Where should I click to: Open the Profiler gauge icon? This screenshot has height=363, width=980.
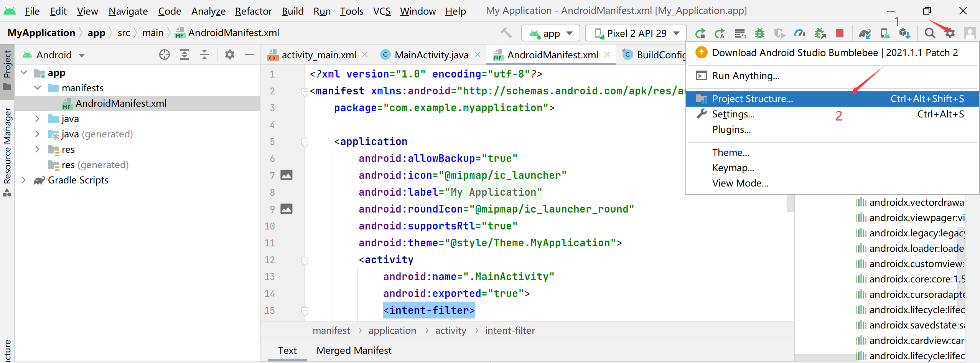[x=800, y=33]
